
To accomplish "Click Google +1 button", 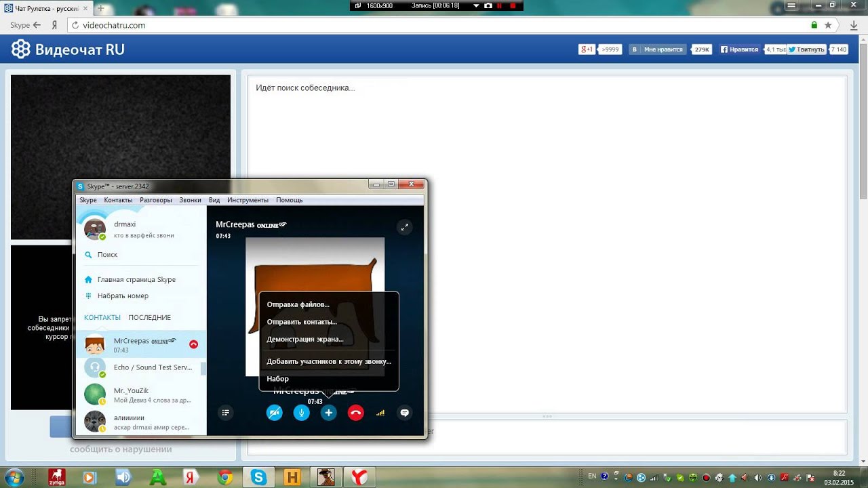I will (x=587, y=49).
